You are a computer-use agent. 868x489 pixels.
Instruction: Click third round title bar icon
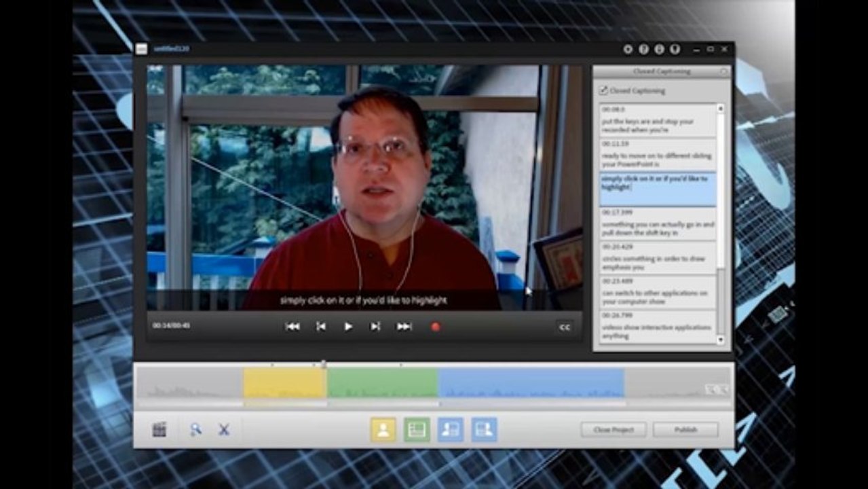point(659,49)
